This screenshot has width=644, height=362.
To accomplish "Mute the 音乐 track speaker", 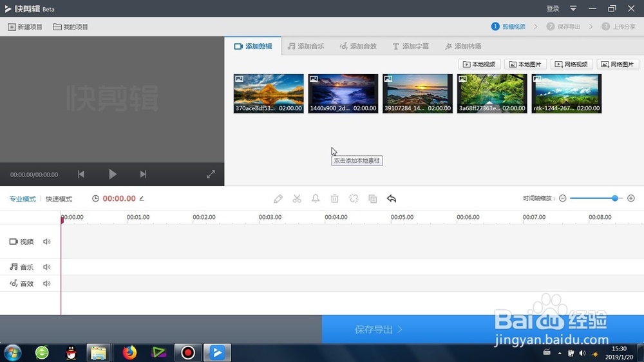I will pyautogui.click(x=47, y=267).
